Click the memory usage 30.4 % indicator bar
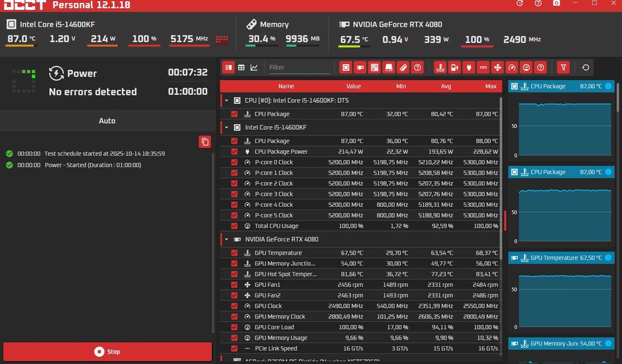 (261, 46)
